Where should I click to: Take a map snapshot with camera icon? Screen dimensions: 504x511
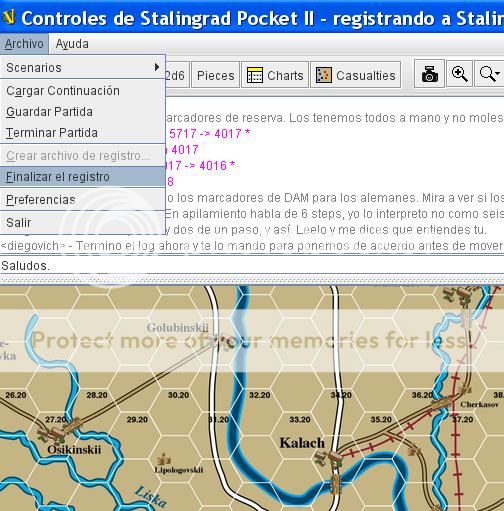[x=429, y=74]
